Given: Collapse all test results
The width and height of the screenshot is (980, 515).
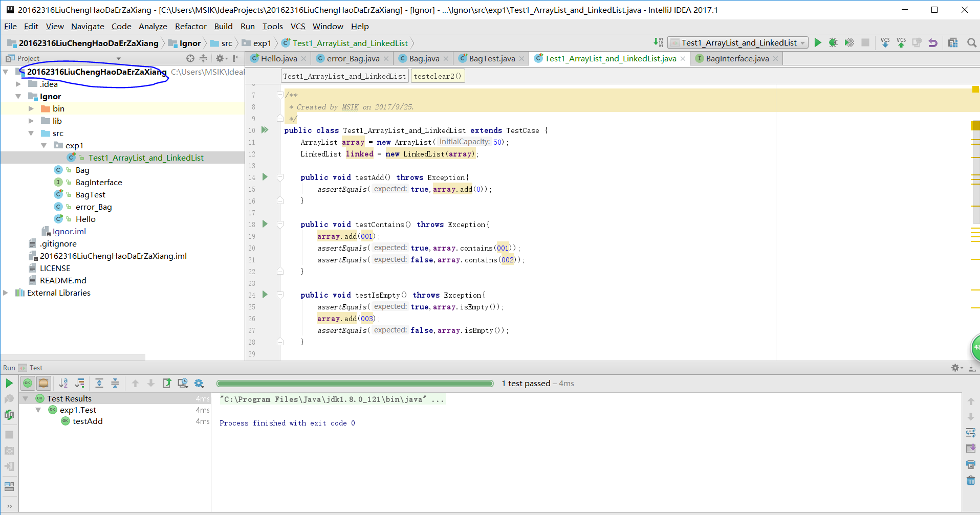Looking at the screenshot, I should click(x=115, y=383).
